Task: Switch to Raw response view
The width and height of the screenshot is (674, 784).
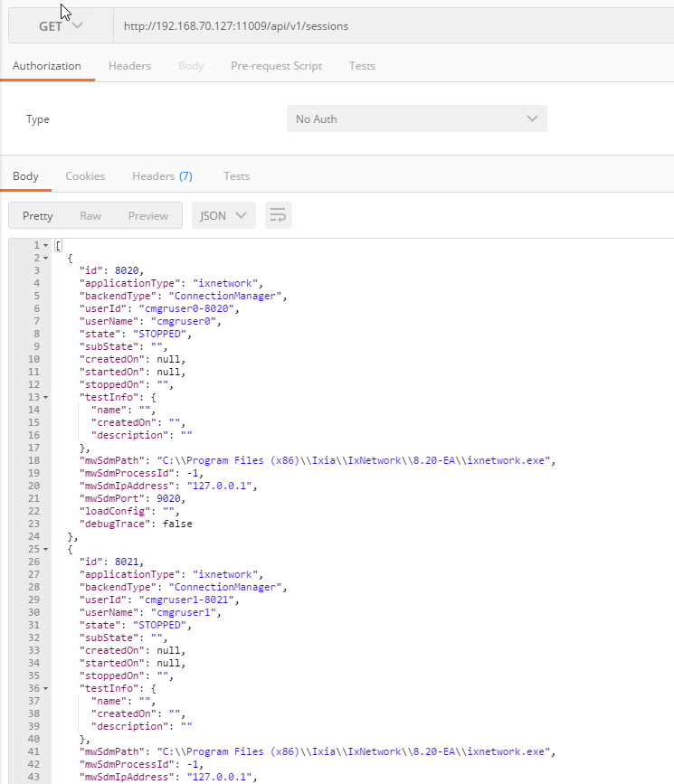Action: [90, 215]
